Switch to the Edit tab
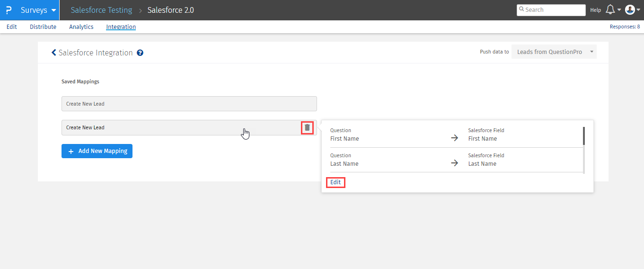The image size is (644, 269). click(12, 27)
